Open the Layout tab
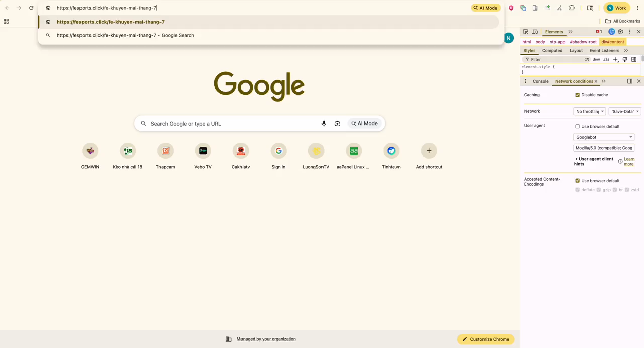The width and height of the screenshot is (644, 348). [576, 50]
